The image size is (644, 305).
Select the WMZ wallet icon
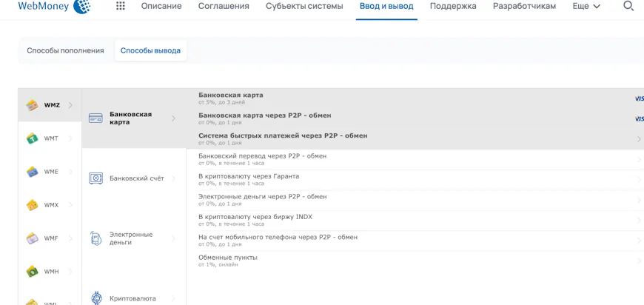coord(32,105)
